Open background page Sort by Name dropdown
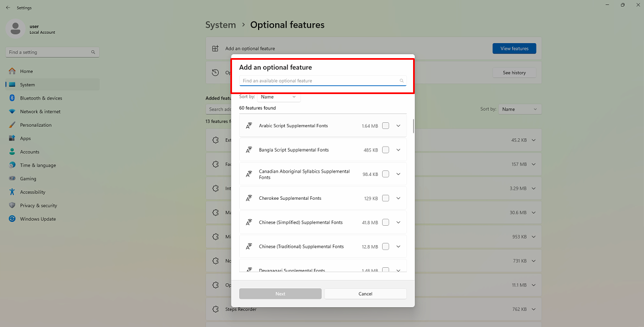Screen dimensions: 644x327 point(519,109)
